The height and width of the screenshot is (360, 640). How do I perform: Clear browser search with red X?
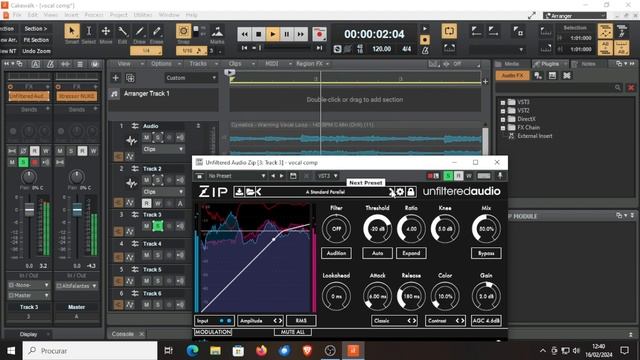tap(631, 87)
